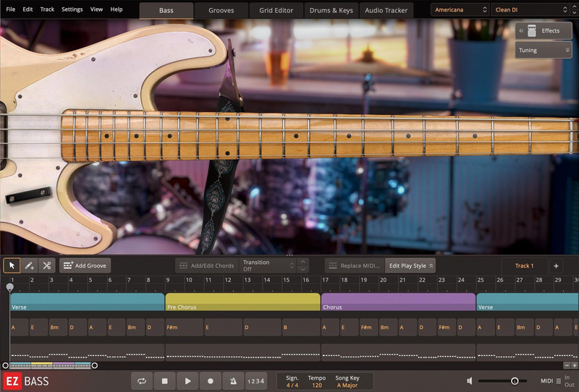Start playback with play button
This screenshot has width=579, height=392.
(187, 381)
